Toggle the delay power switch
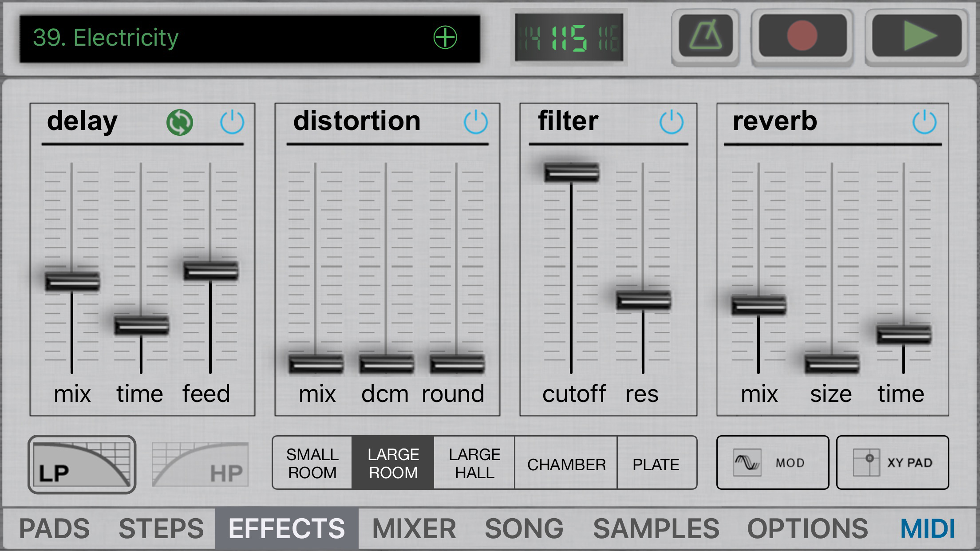This screenshot has height=551, width=980. click(x=232, y=122)
